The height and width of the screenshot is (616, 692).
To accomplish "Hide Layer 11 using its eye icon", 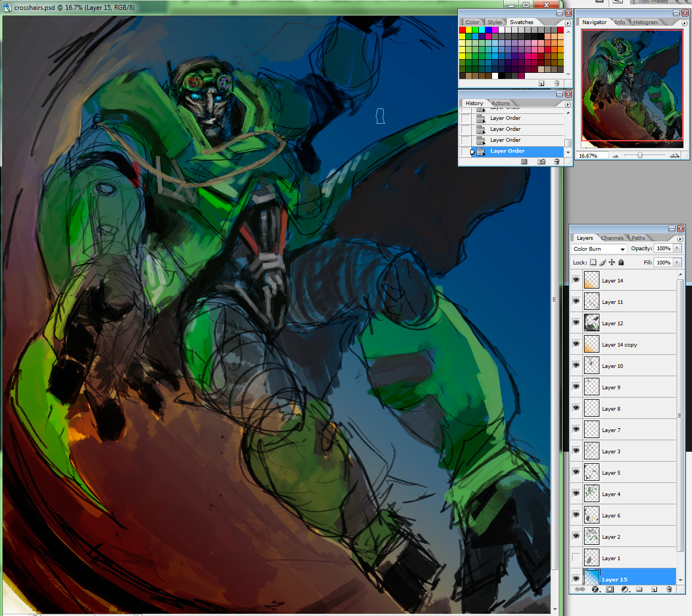I will [x=576, y=301].
